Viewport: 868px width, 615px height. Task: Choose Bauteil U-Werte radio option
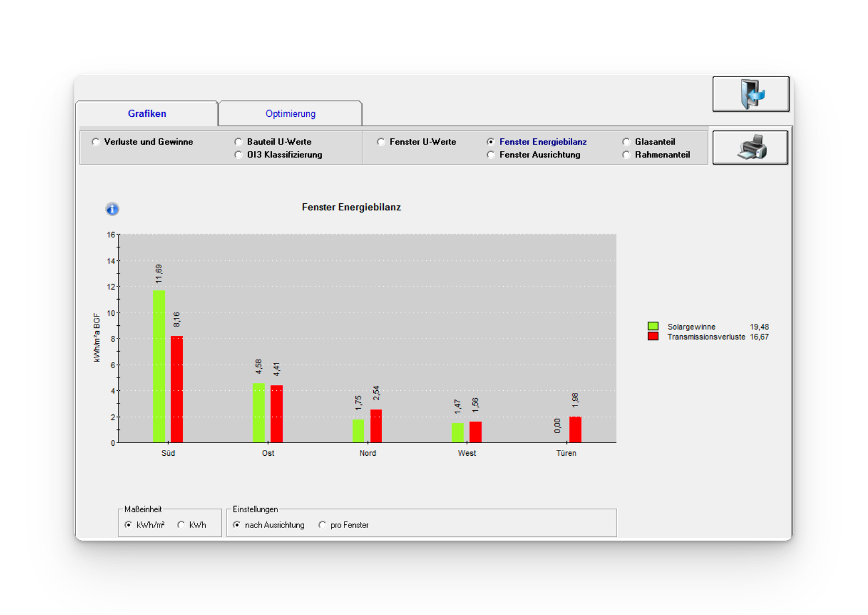pyautogui.click(x=239, y=142)
